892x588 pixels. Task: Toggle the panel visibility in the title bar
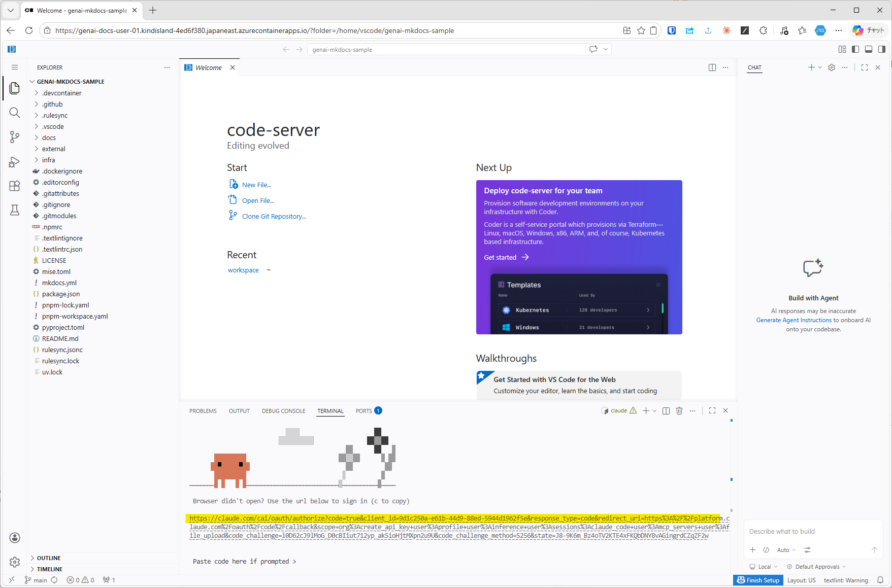(x=869, y=49)
